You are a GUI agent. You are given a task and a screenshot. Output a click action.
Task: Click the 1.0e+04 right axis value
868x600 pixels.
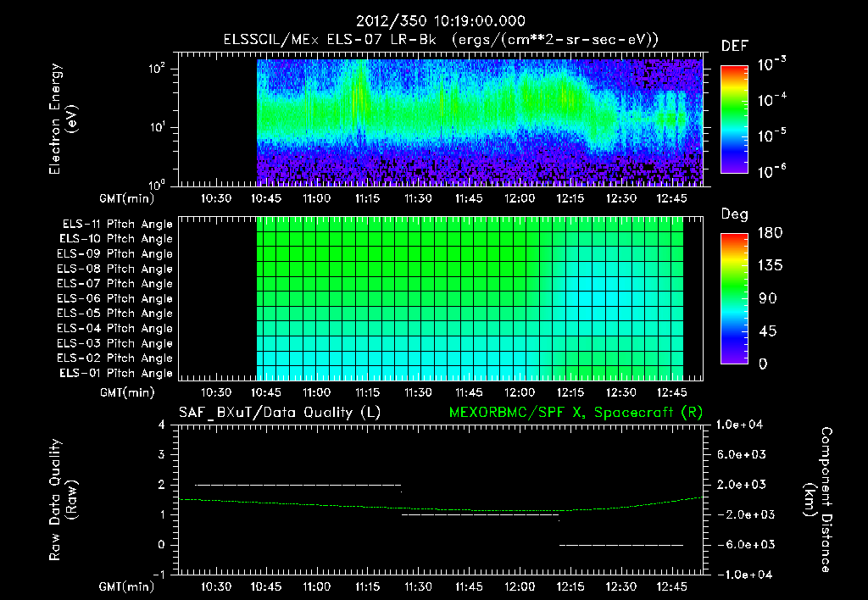[x=739, y=425]
